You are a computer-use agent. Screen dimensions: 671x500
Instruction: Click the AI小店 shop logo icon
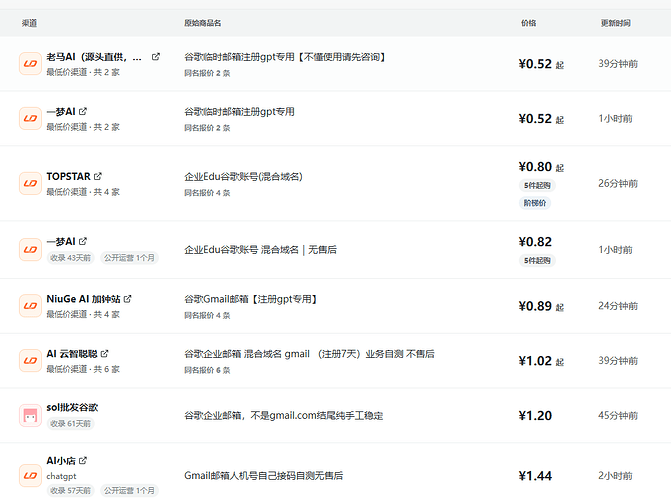[x=30, y=476]
